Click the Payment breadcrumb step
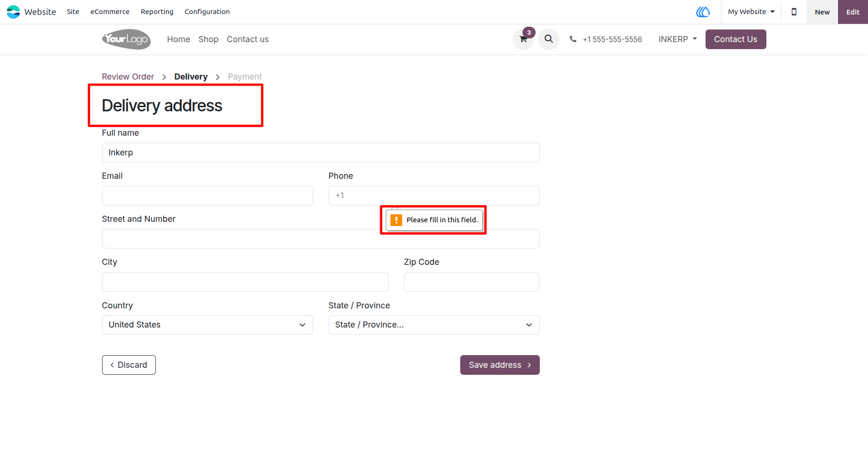868x452 pixels. 245,77
